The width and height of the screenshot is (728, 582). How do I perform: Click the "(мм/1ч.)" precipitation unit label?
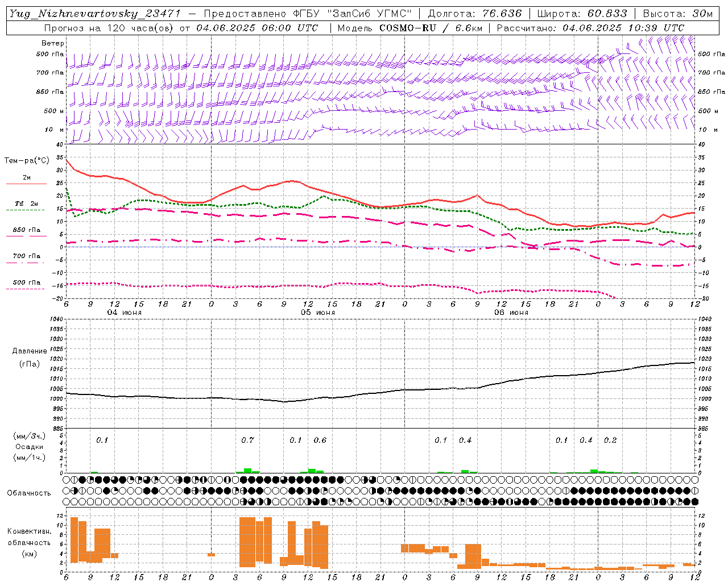(x=30, y=458)
